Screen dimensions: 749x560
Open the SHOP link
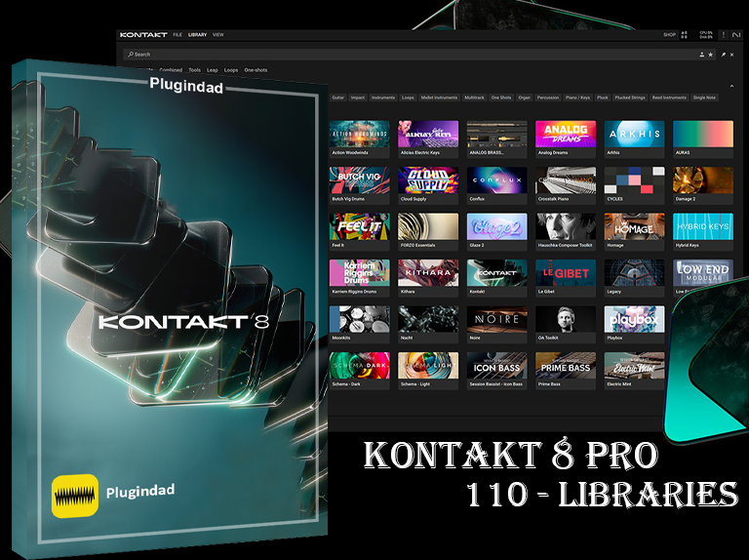click(669, 35)
